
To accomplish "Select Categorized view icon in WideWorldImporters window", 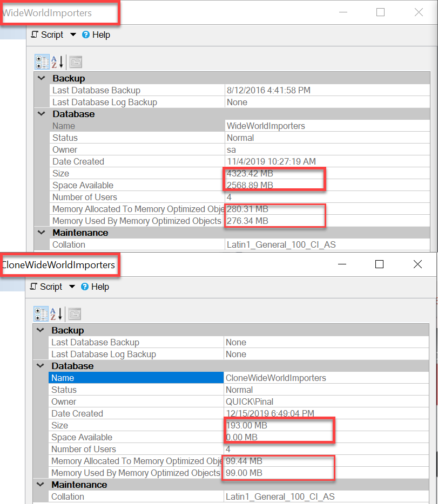I will point(42,63).
